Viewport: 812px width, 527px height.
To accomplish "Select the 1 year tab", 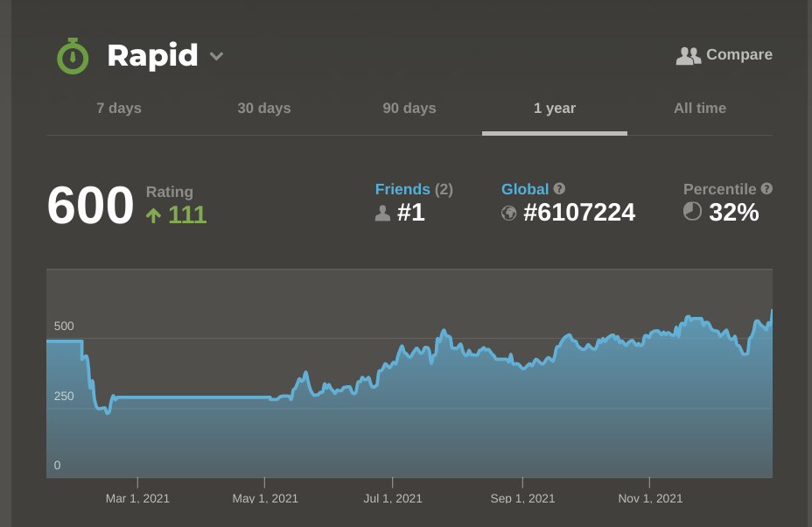I will click(x=555, y=109).
